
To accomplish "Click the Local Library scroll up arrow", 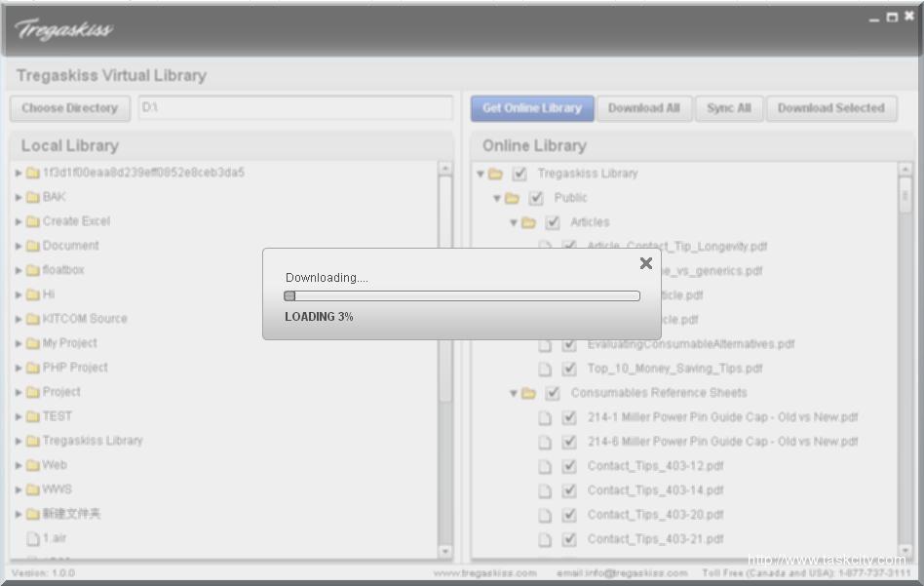I will (445, 169).
